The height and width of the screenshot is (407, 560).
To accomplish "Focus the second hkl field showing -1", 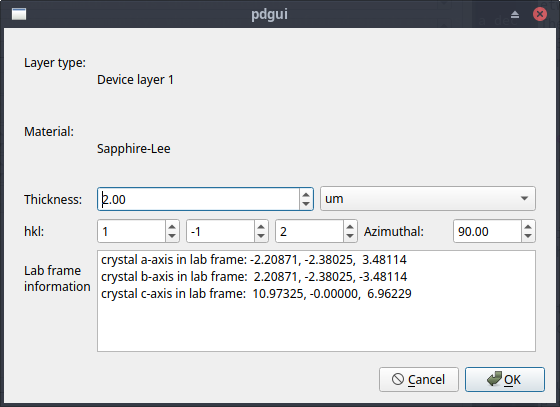I will click(221, 231).
